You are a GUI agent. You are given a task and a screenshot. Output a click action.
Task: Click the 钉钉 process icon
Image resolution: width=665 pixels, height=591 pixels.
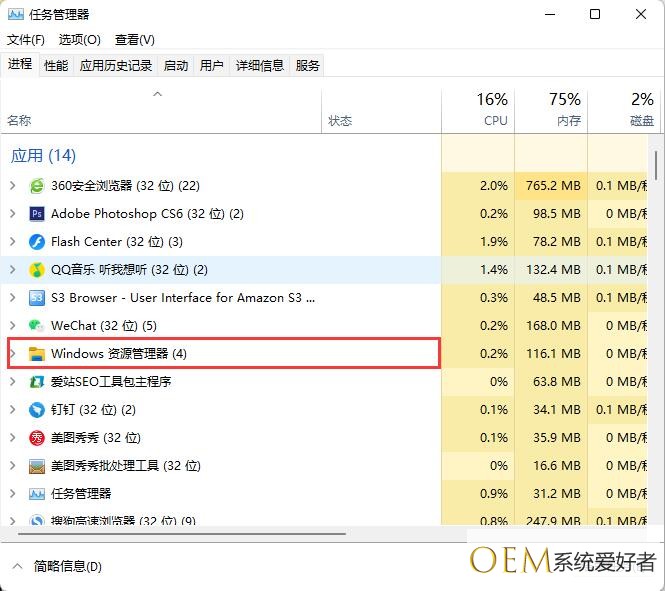coord(37,410)
